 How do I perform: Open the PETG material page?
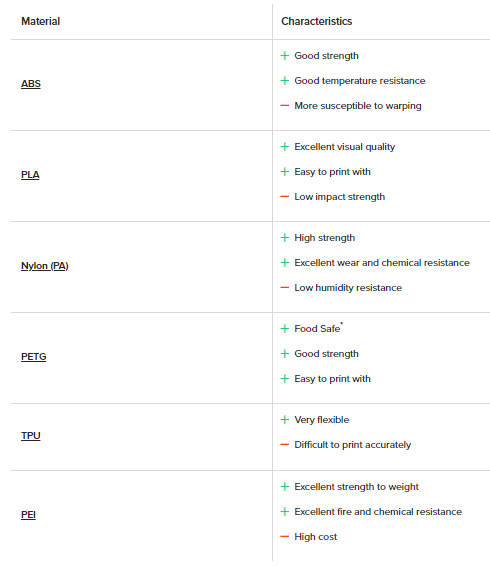(x=34, y=357)
